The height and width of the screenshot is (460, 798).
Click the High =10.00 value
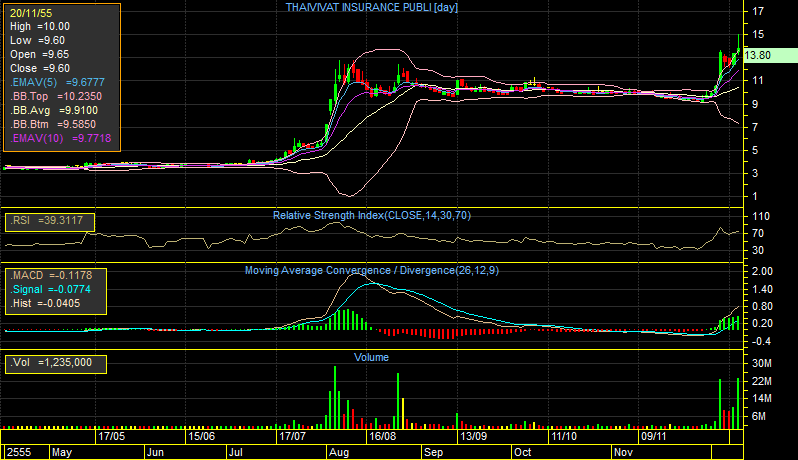click(40, 26)
